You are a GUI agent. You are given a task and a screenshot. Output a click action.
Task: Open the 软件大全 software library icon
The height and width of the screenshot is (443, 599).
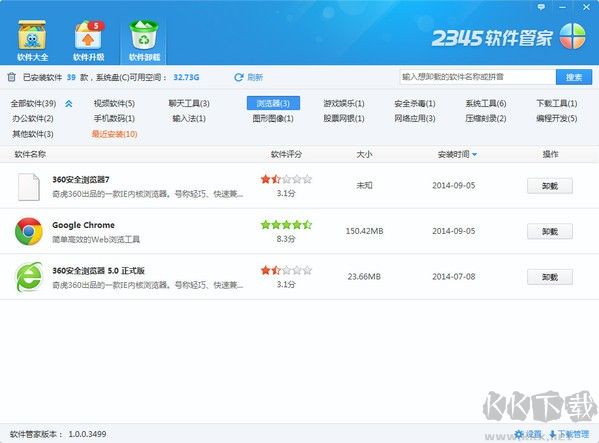tap(32, 40)
